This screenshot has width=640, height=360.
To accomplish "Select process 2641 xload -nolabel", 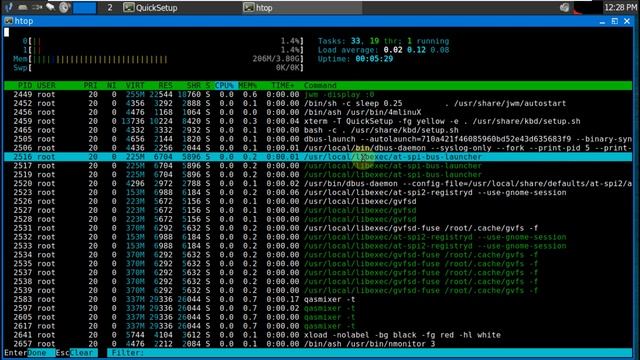I will (318, 335).
